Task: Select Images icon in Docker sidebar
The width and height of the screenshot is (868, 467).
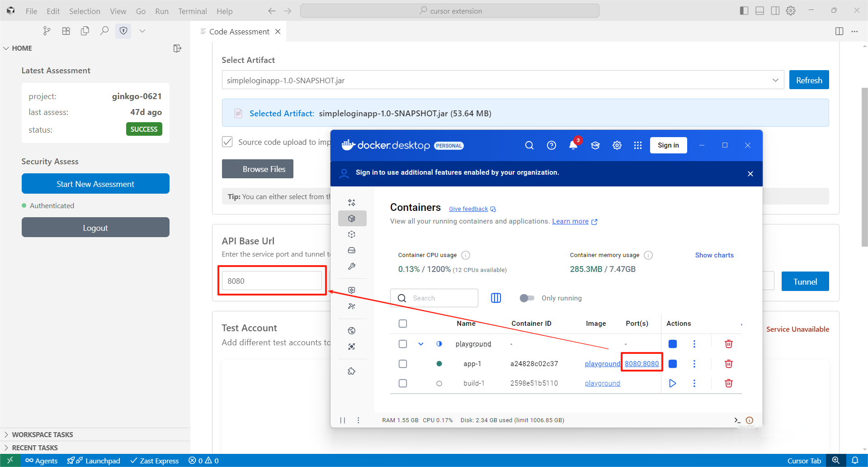Action: [352, 234]
